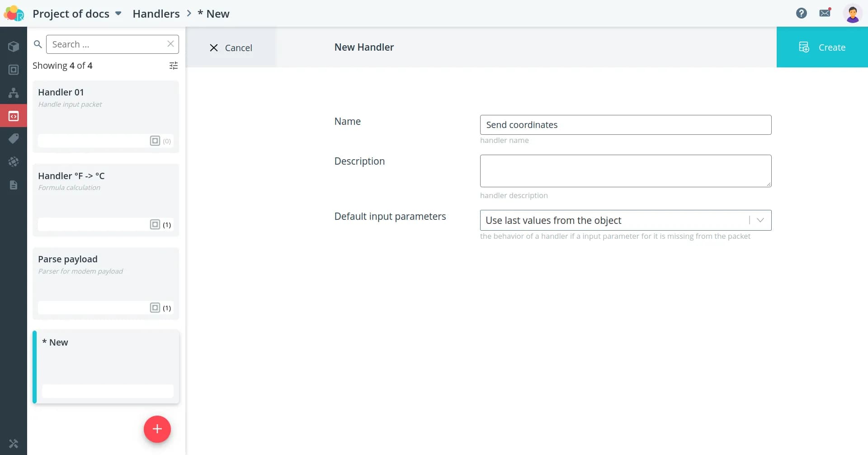The image size is (868, 455).
Task: Click the red add handler button
Action: (157, 429)
